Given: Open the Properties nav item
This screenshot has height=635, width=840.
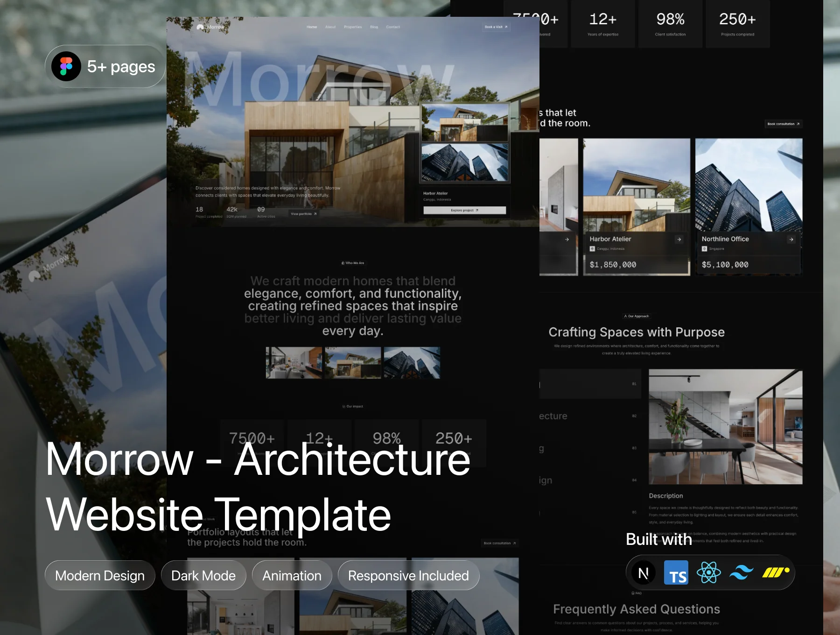Looking at the screenshot, I should click(353, 27).
